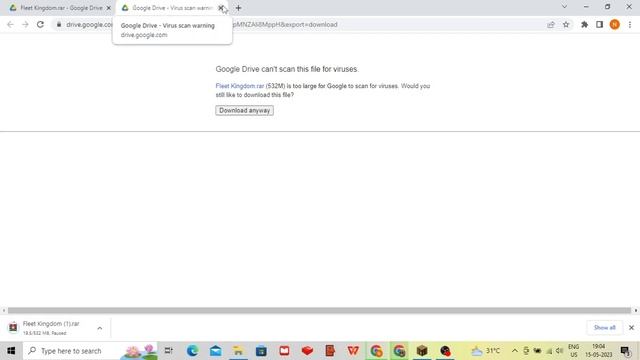Image resolution: width=640 pixels, height=360 pixels.
Task: Go forward in browser history
Action: [x=25, y=24]
